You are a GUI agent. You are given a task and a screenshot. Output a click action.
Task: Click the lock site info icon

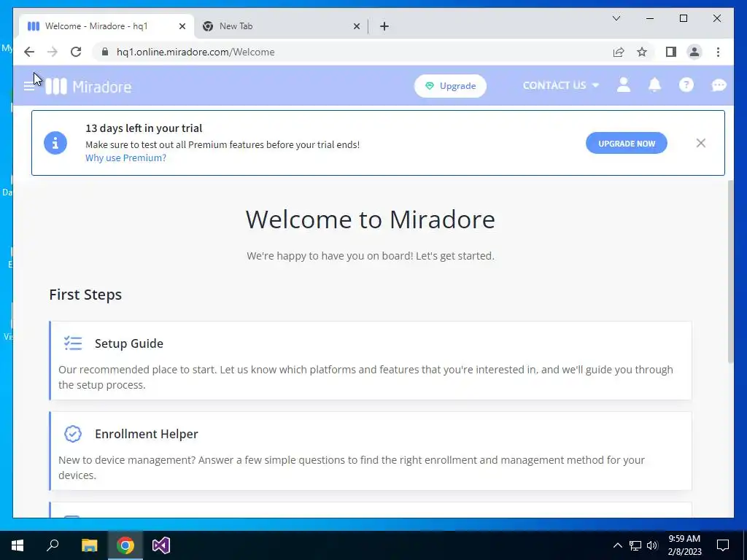105,52
